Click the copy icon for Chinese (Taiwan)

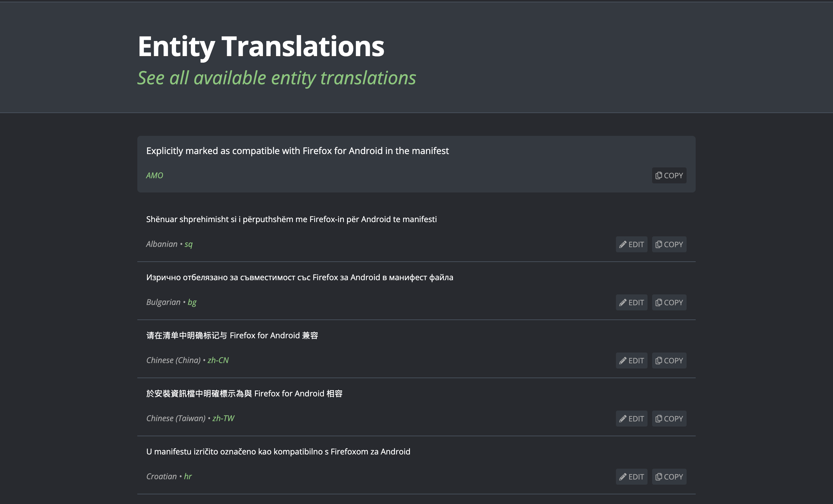659,419
